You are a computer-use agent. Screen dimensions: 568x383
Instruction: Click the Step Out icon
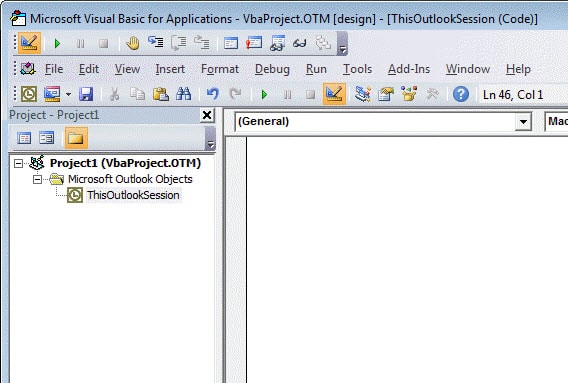pyautogui.click(x=201, y=43)
